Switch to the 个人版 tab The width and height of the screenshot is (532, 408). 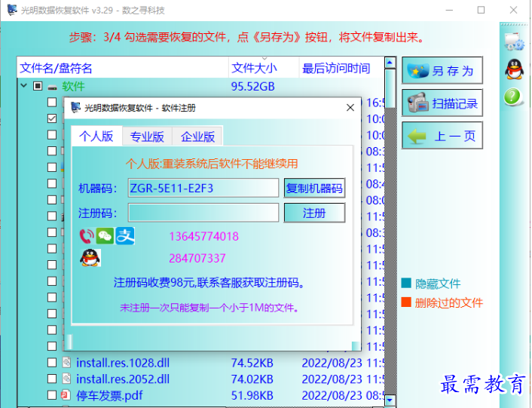[96, 136]
